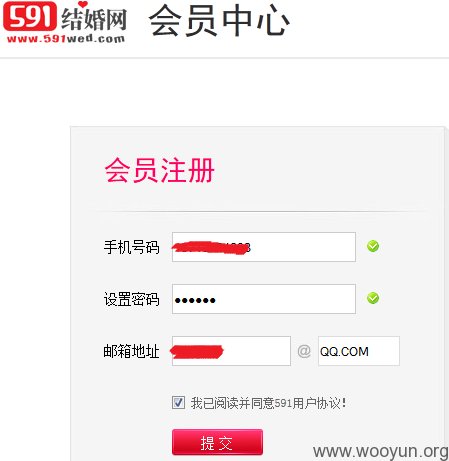Viewport: 449px width, 461px height.
Task: Click the @ symbol between email fields
Action: click(x=304, y=351)
